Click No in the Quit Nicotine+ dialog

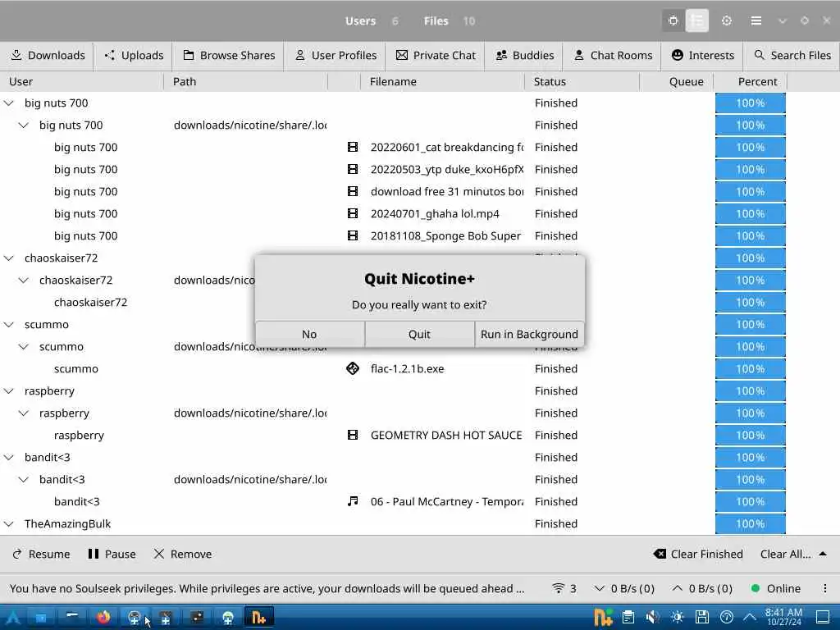tap(309, 335)
